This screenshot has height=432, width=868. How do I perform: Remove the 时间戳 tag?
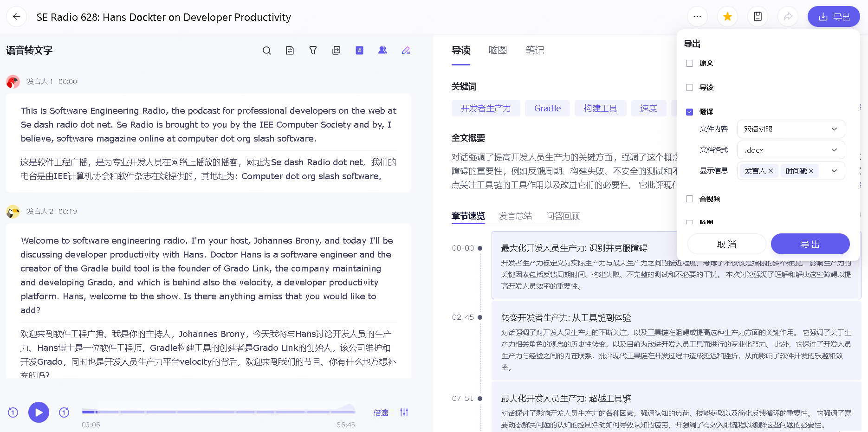click(x=811, y=171)
